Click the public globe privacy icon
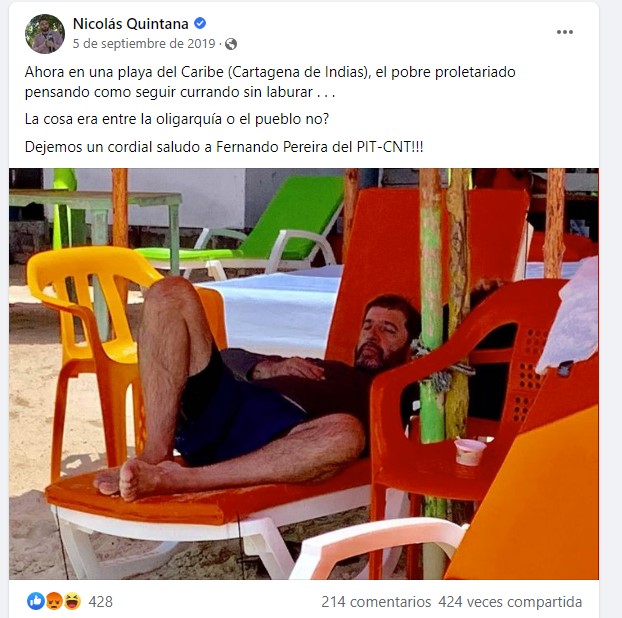Screen dimensions: 622x618 click(231, 44)
